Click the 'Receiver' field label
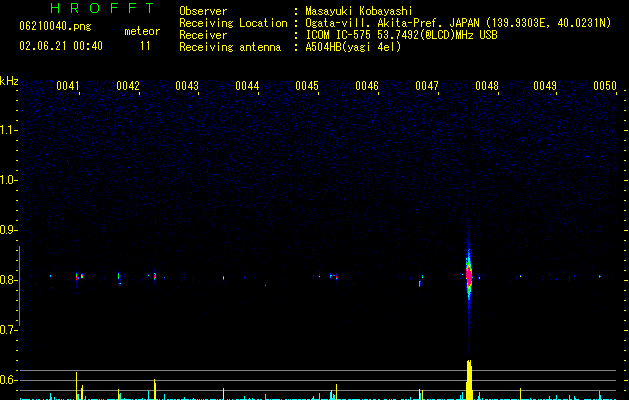Viewport: 629px width, 400px height. [x=203, y=35]
